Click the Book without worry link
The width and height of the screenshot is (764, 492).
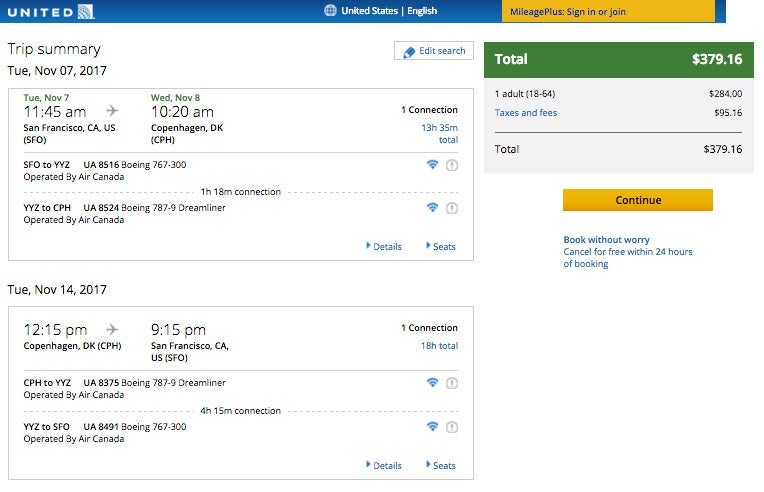[606, 240]
